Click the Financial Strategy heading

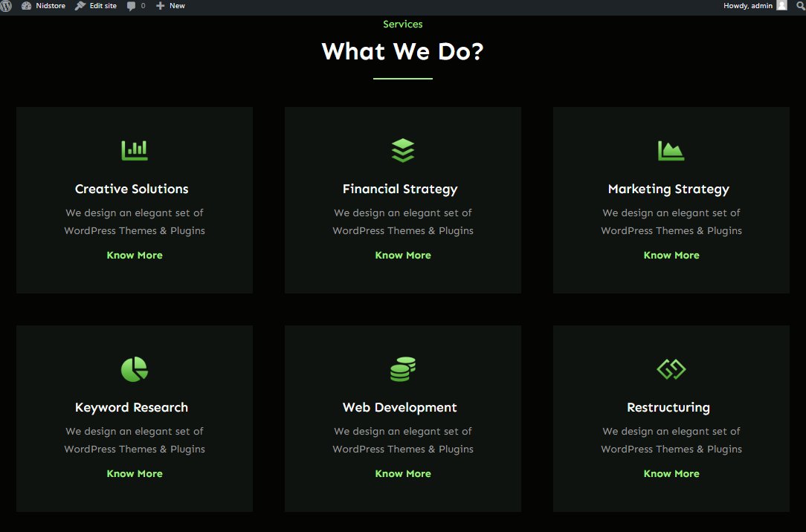tap(400, 189)
